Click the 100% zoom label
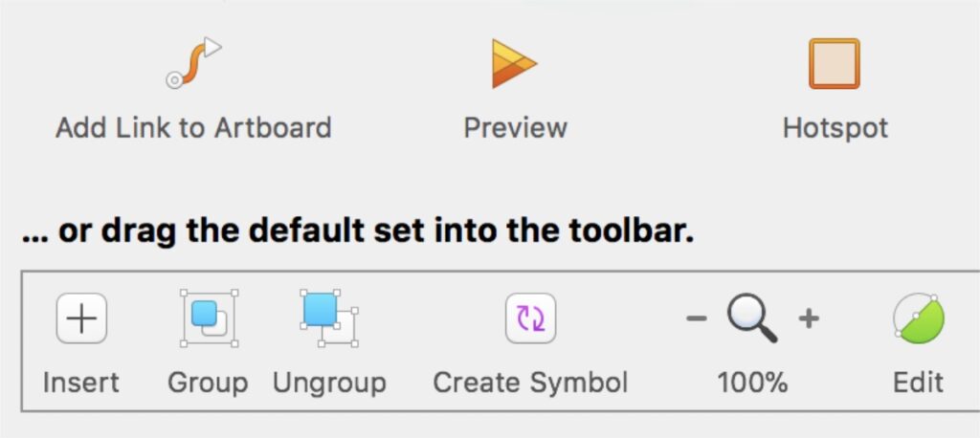 (x=752, y=383)
